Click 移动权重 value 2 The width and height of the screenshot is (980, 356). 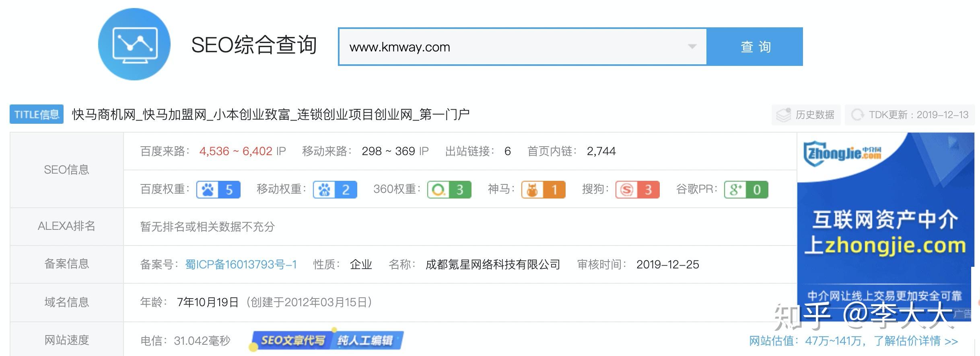pos(346,189)
